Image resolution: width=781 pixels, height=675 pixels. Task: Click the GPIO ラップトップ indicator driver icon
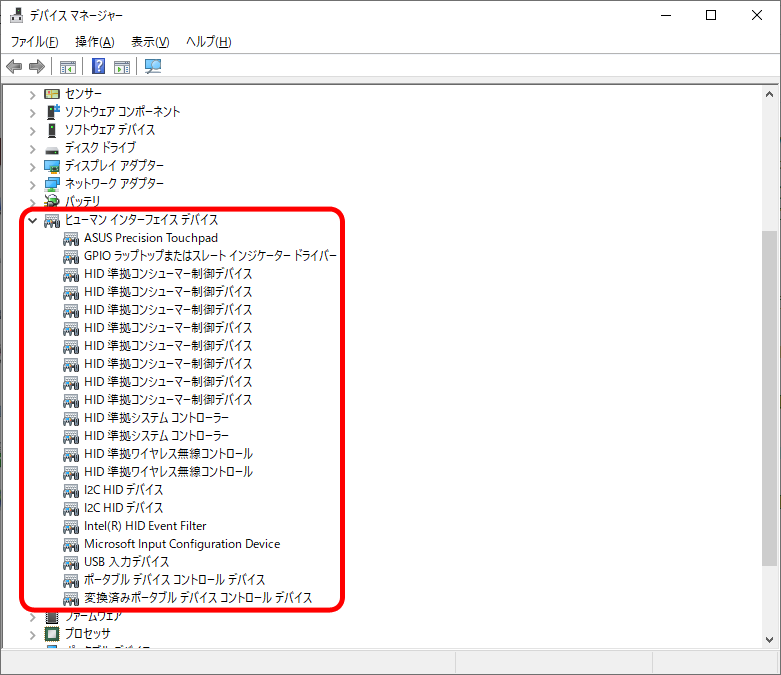tap(71, 257)
